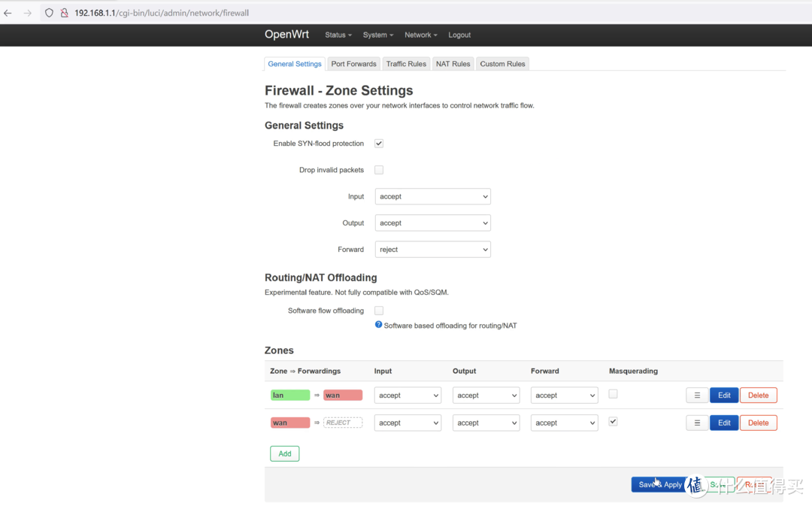Click the REJECT forwarding badge
Screen dimensions: 812x506
click(x=343, y=423)
